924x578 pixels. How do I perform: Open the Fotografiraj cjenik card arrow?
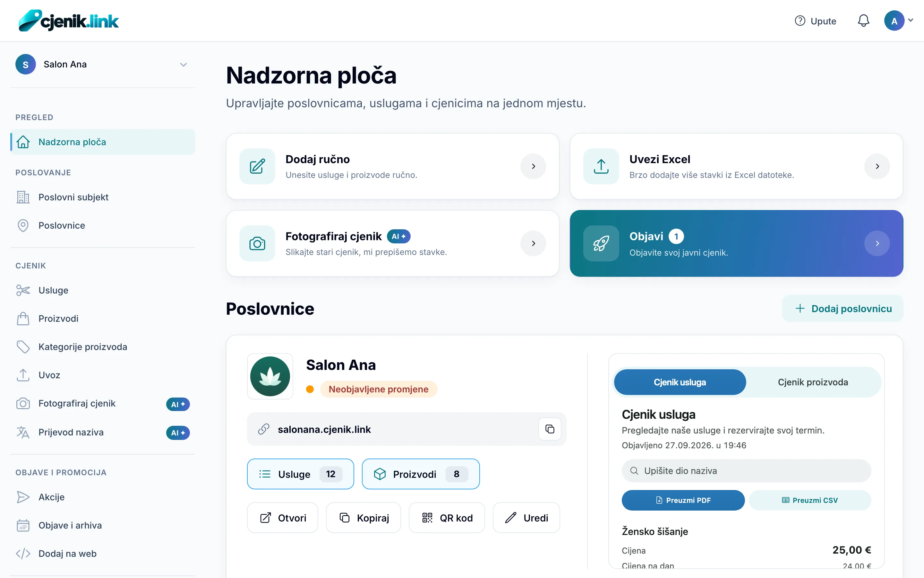[x=534, y=243]
